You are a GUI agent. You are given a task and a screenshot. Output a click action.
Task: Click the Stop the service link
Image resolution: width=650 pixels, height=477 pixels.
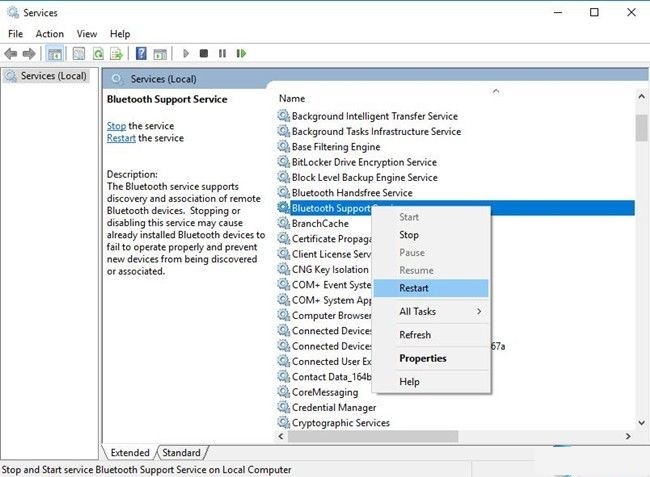pyautogui.click(x=116, y=126)
